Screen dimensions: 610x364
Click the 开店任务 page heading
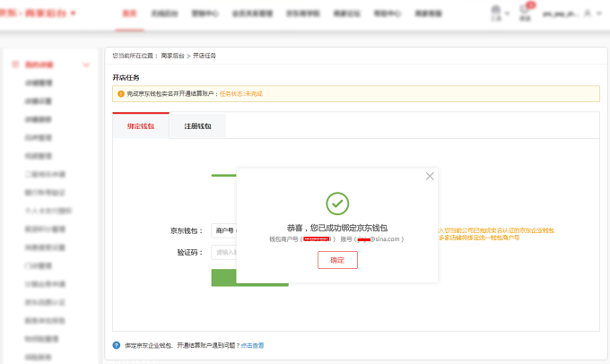coord(126,77)
